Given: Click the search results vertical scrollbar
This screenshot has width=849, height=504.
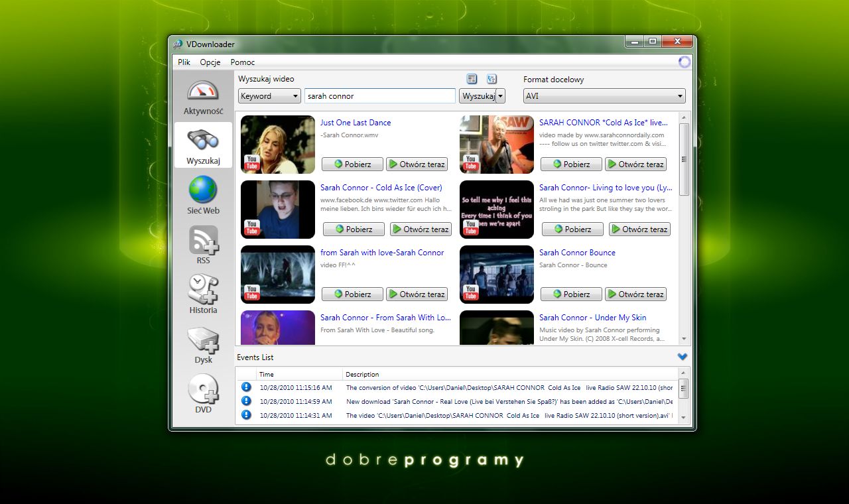Looking at the screenshot, I should [685, 228].
